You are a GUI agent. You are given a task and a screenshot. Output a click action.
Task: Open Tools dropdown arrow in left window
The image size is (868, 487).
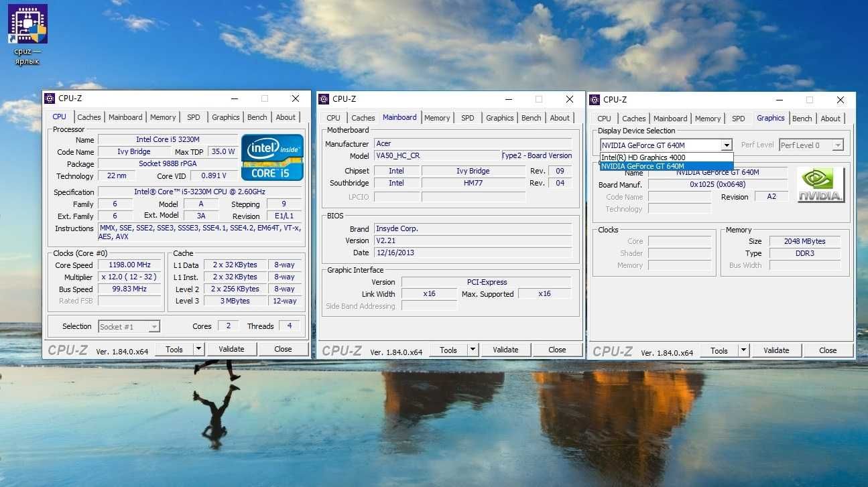[x=198, y=349]
